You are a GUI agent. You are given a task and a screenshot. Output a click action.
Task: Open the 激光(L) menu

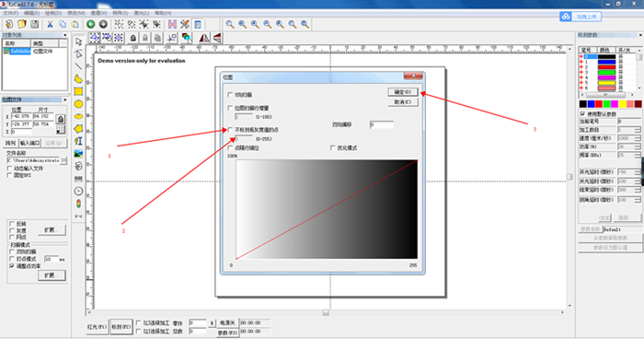pos(142,13)
